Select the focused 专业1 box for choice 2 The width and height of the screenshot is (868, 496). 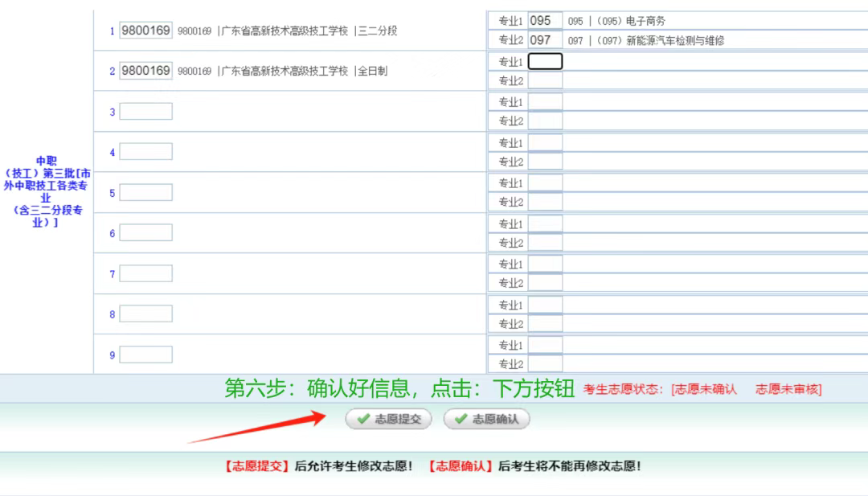(544, 61)
